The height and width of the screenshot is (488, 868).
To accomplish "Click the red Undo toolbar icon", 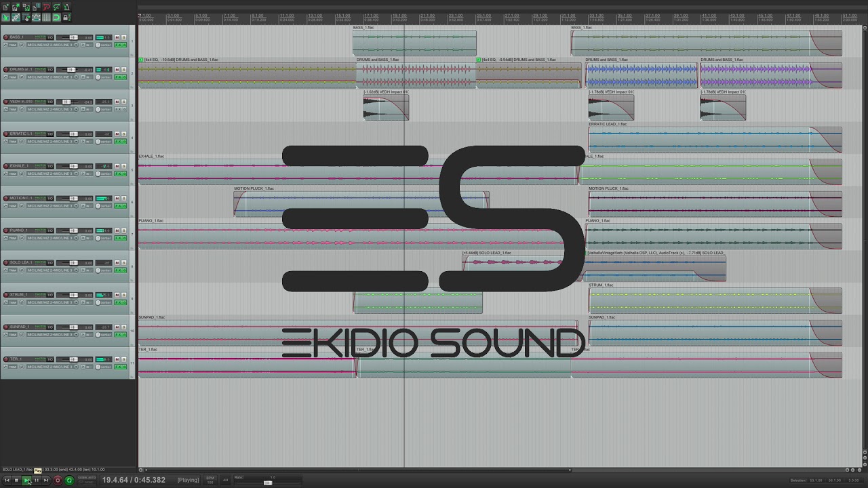I will [x=46, y=7].
